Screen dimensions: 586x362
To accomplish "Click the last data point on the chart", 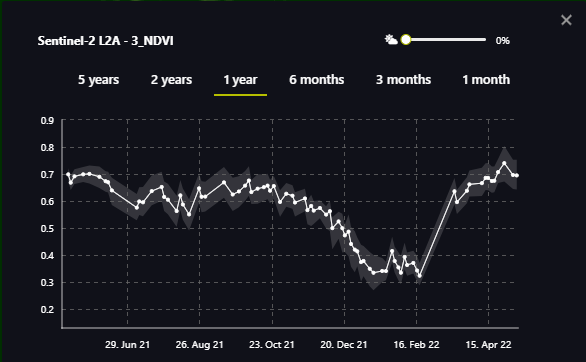I will coord(517,176).
